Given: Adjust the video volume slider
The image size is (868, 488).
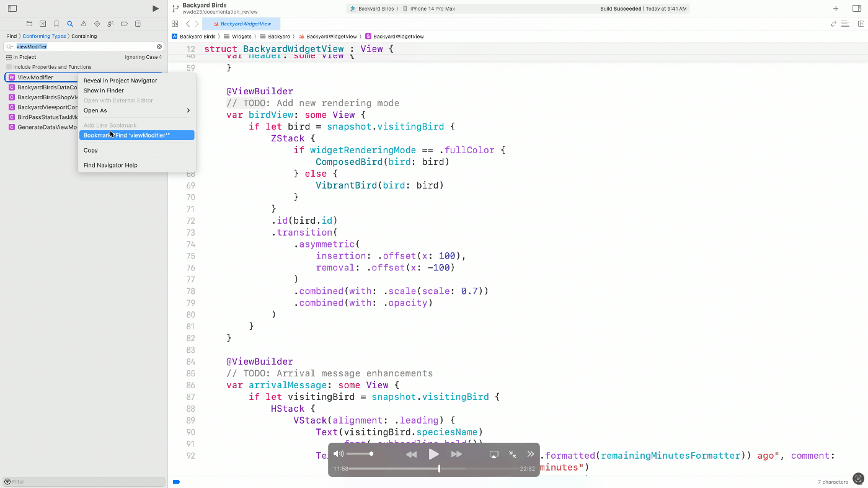Looking at the screenshot, I should click(360, 454).
